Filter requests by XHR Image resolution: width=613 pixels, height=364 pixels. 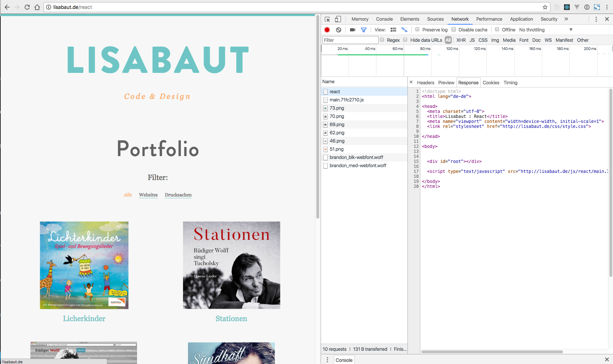(461, 40)
